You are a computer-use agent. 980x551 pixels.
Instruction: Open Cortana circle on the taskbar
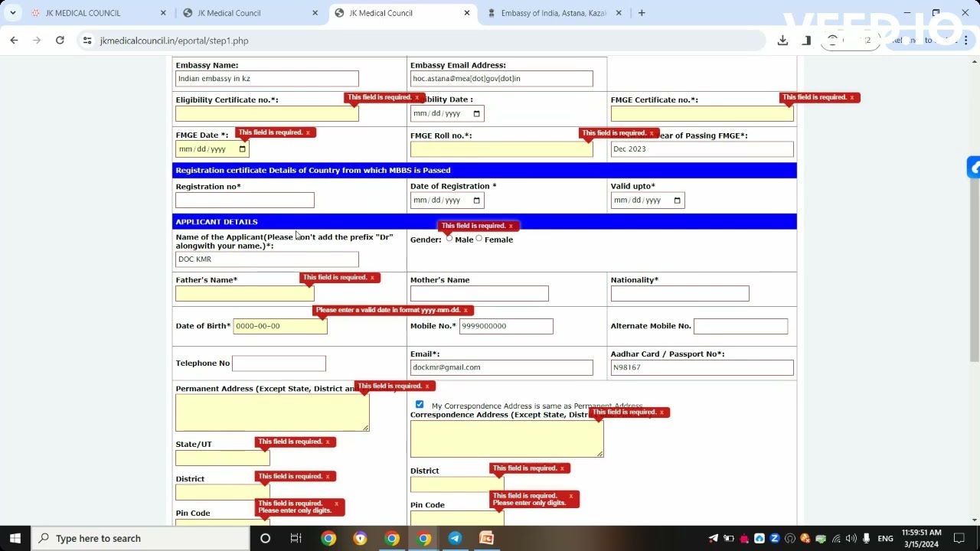(265, 538)
